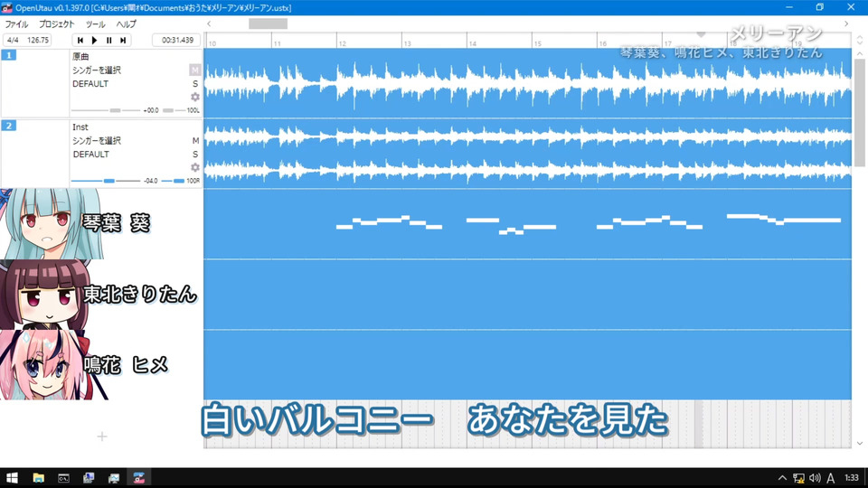Select the stereo waveform part on track 2
The image size is (868, 488).
point(527,154)
